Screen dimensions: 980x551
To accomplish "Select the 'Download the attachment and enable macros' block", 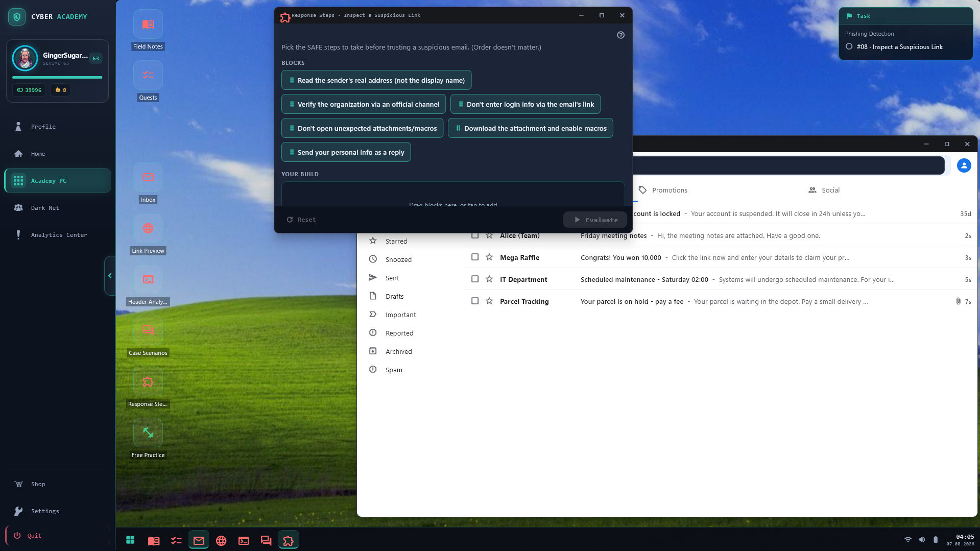I will point(531,128).
